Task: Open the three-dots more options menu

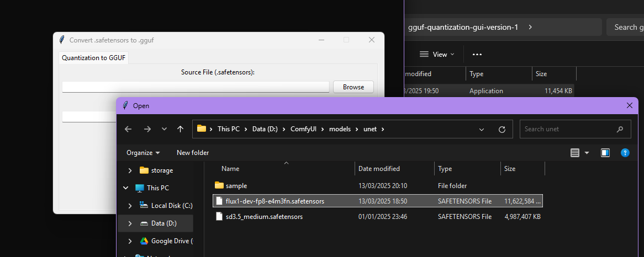Action: (477, 54)
